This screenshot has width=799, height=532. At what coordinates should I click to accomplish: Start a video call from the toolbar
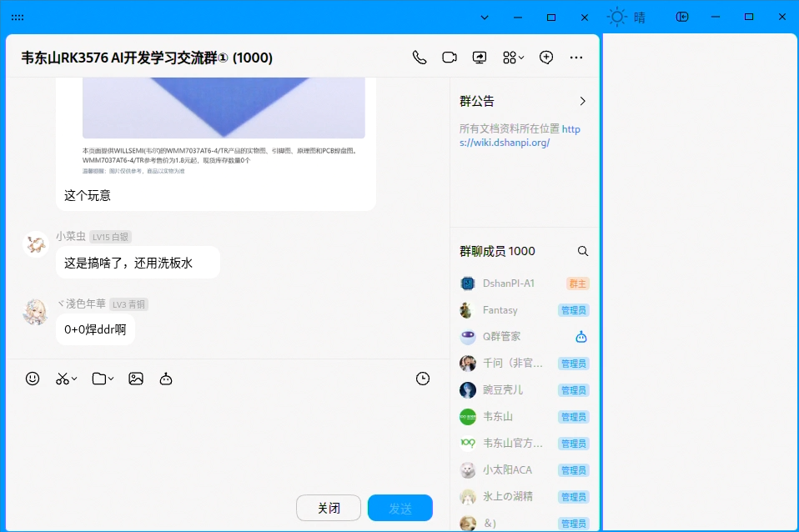[x=450, y=57]
